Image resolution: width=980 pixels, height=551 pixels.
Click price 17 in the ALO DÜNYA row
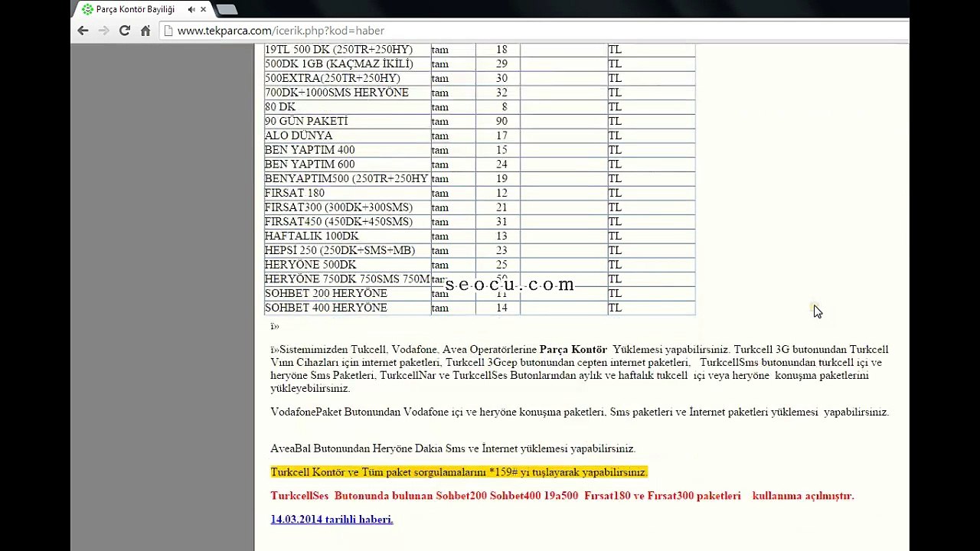(501, 135)
